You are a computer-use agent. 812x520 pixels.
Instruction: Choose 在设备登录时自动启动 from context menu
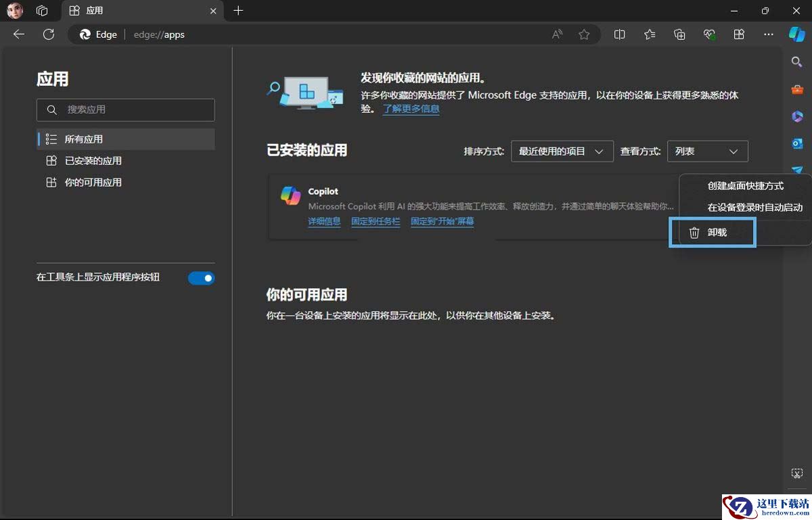[x=746, y=208]
